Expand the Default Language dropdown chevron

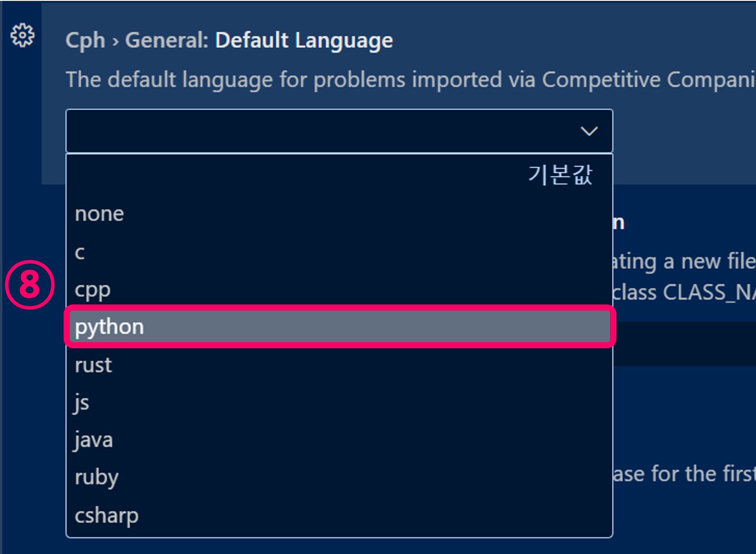[589, 131]
